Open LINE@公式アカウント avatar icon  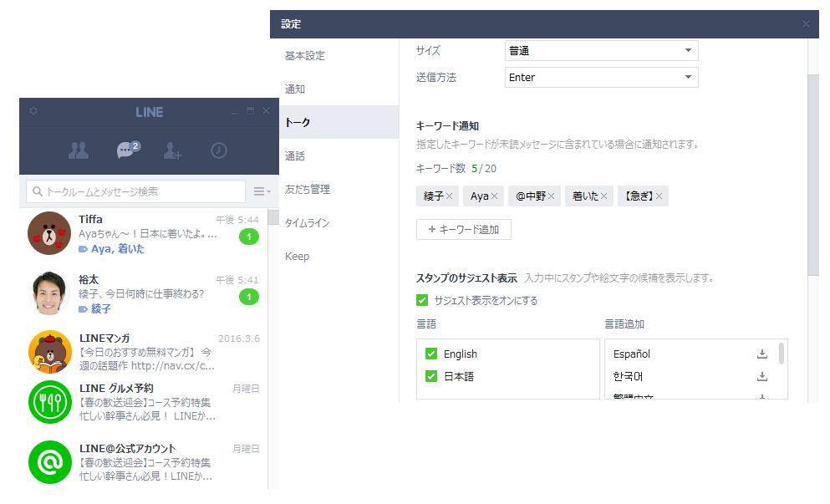tap(50, 462)
